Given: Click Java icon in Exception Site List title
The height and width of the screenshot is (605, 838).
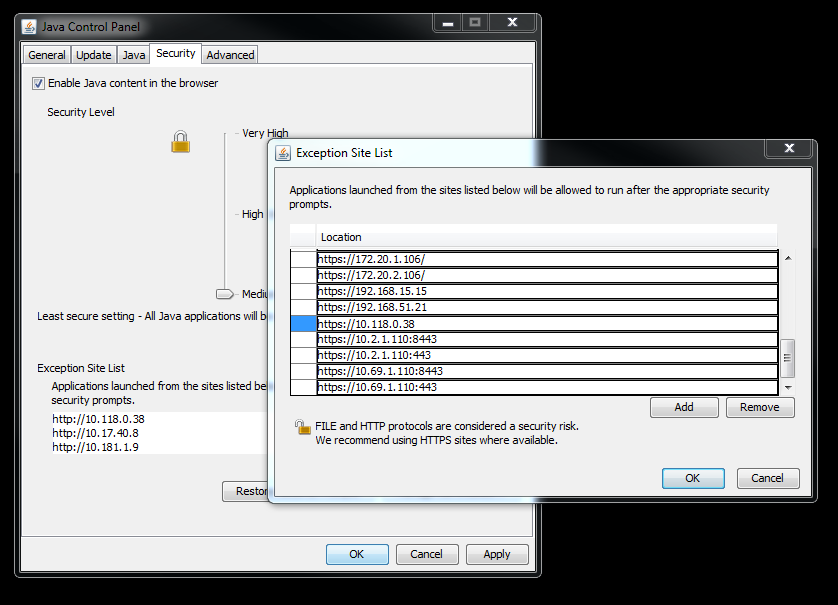Looking at the screenshot, I should coord(283,153).
